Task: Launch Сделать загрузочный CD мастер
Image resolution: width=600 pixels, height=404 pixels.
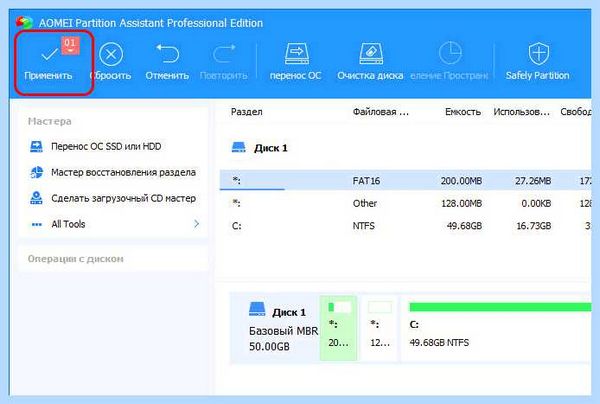Action: coord(124,198)
